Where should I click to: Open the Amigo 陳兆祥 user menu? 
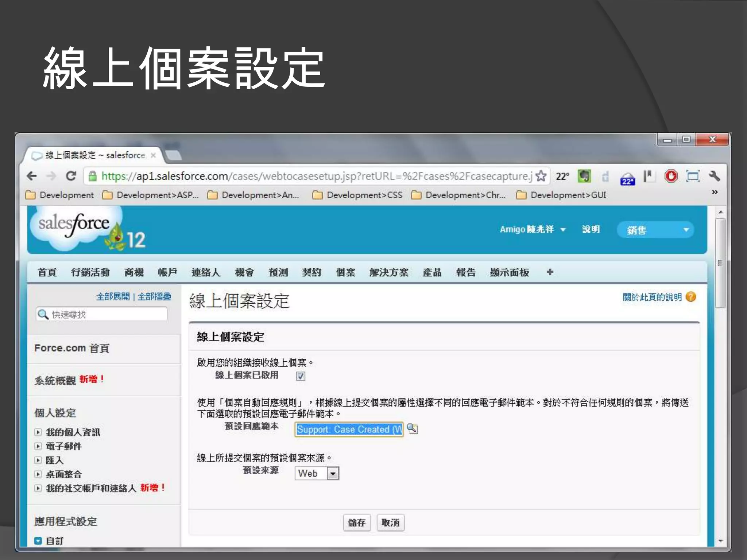coord(533,229)
